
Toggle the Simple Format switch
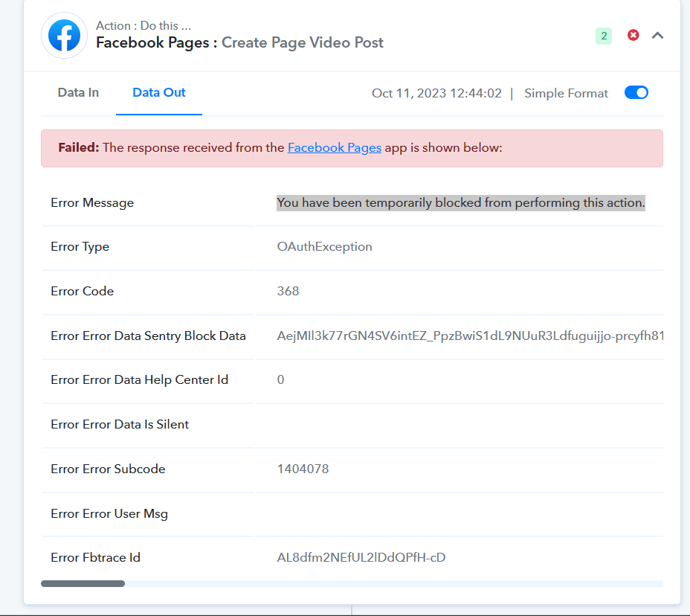point(636,93)
